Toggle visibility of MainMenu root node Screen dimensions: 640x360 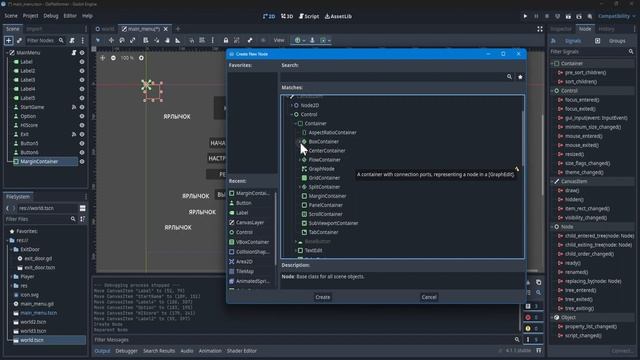click(x=82, y=53)
